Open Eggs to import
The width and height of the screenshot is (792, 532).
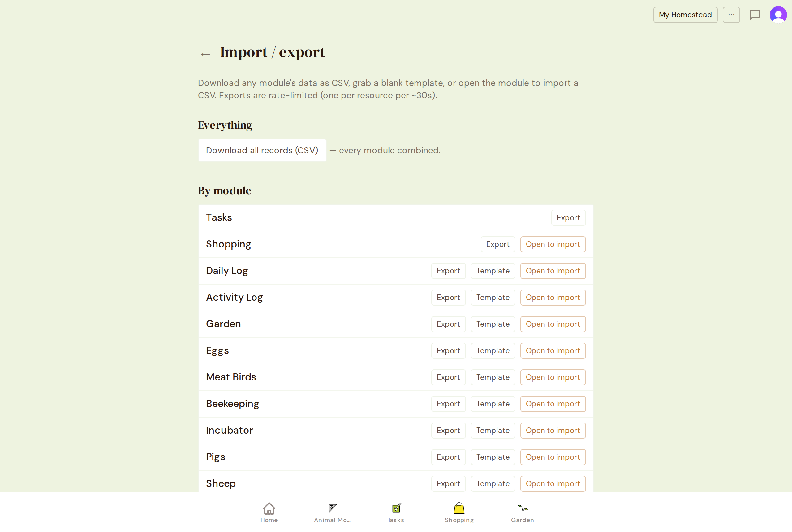553,351
